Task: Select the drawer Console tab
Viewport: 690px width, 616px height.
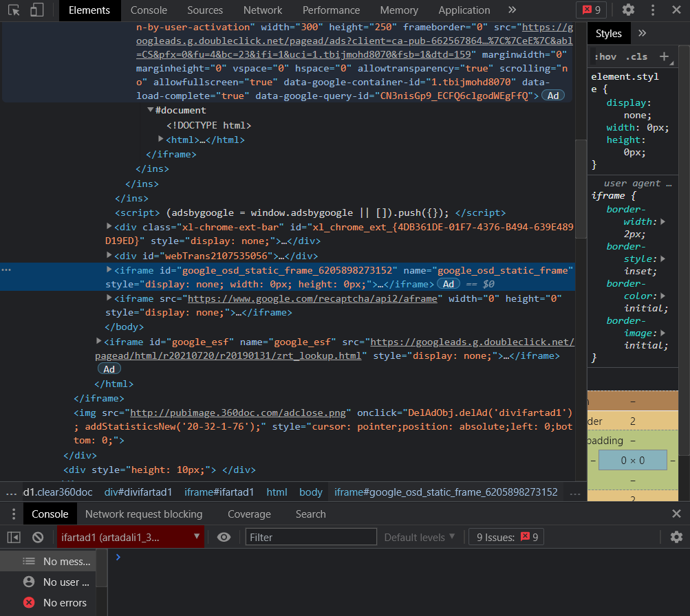Action: 50,514
